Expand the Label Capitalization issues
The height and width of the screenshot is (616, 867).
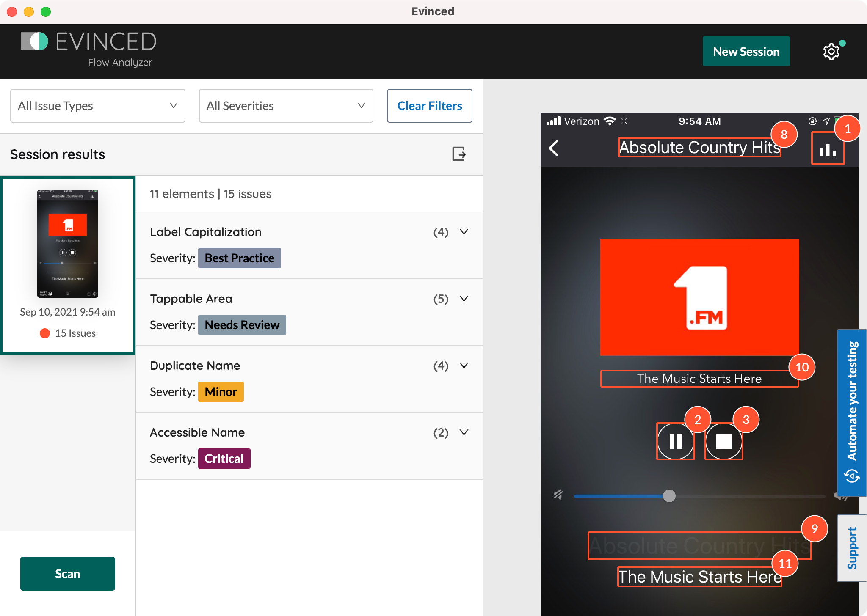click(464, 232)
